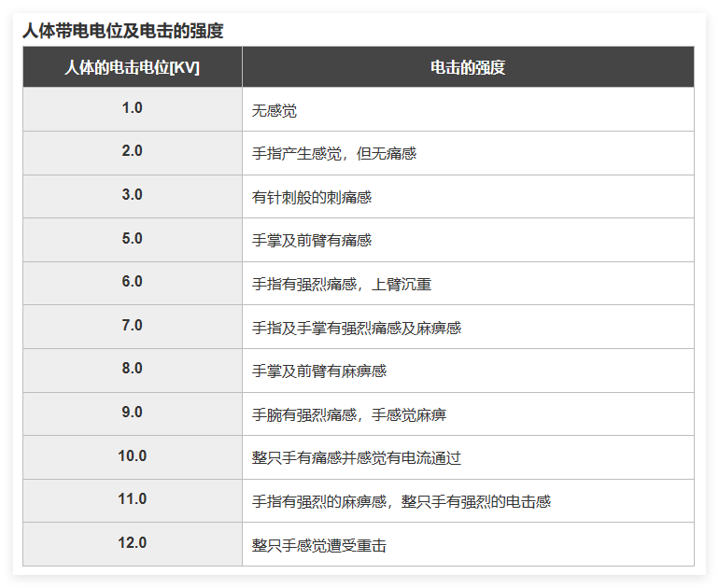Image resolution: width=719 pixels, height=588 pixels.
Task: Select the text 整只手有痛感并感觉有电流通过
Action: coord(357,458)
